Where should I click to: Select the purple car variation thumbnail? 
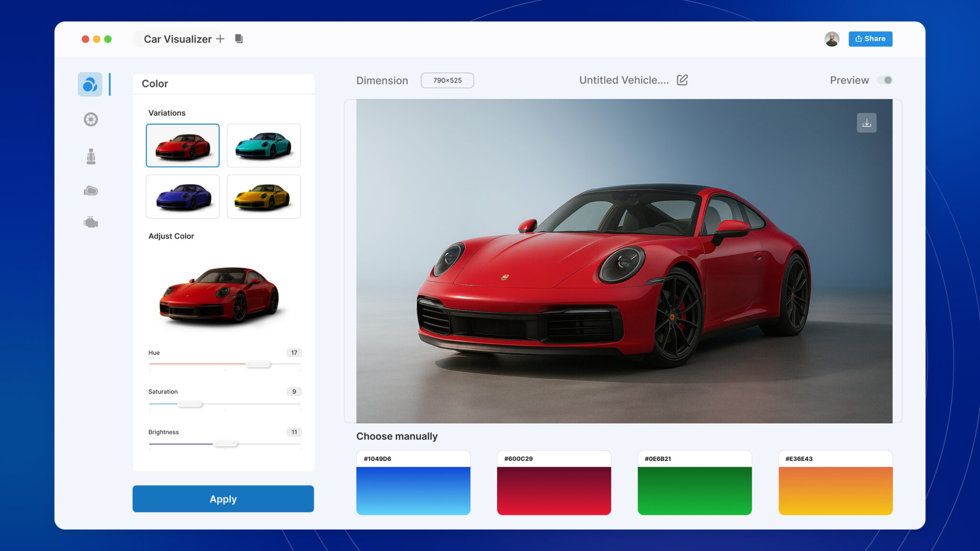point(182,196)
